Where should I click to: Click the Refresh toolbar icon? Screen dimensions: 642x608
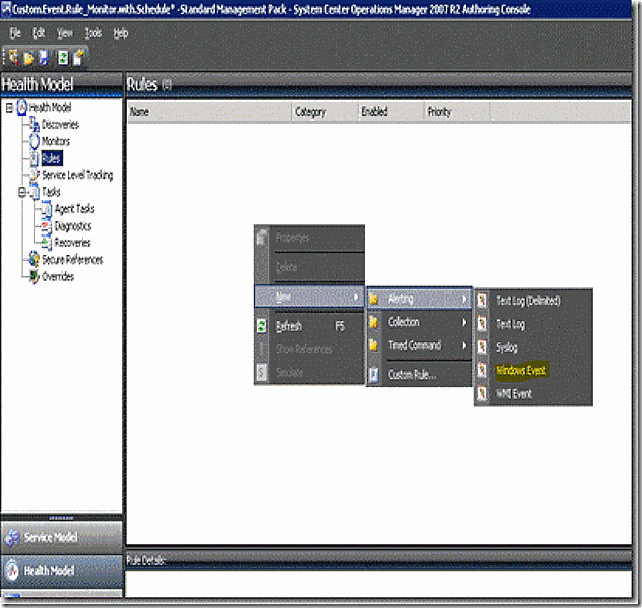point(63,58)
